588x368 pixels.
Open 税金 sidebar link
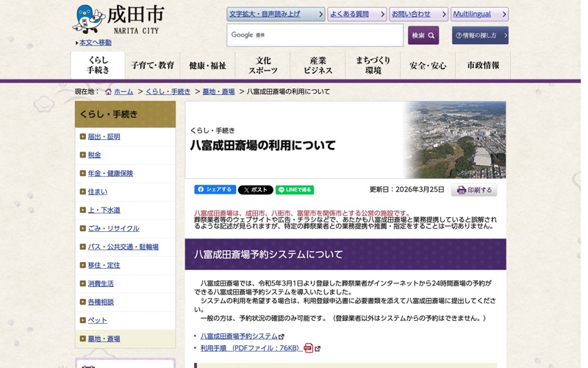[94, 155]
